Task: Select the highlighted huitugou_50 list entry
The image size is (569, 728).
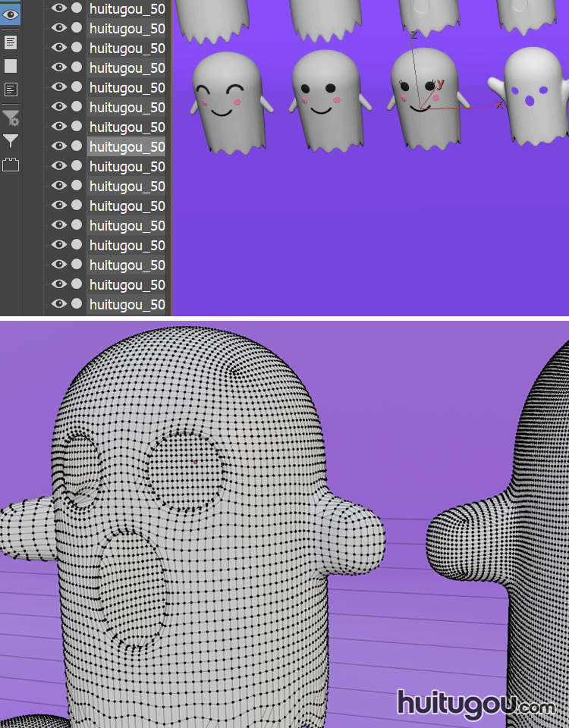Action: [127, 146]
